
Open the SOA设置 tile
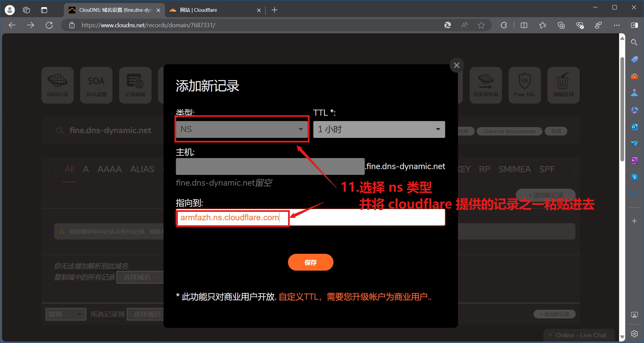tap(96, 85)
